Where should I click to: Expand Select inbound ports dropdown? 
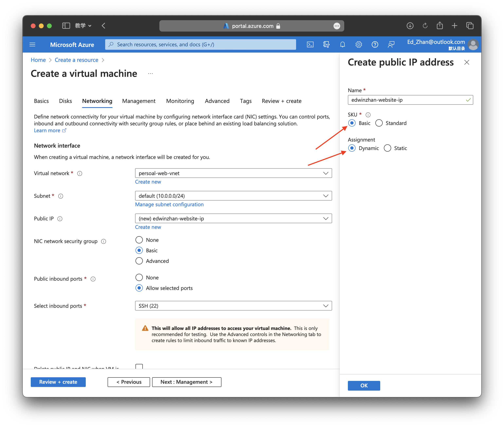[233, 306]
